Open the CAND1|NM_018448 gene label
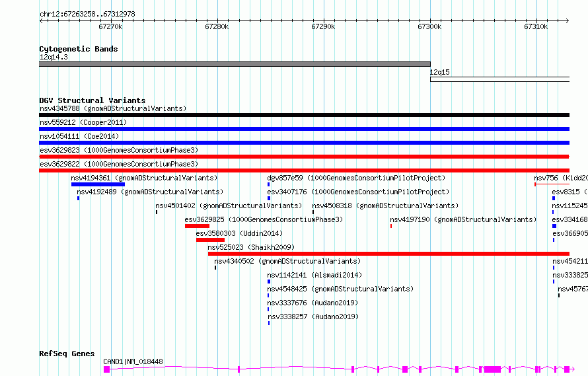 click(x=133, y=361)
